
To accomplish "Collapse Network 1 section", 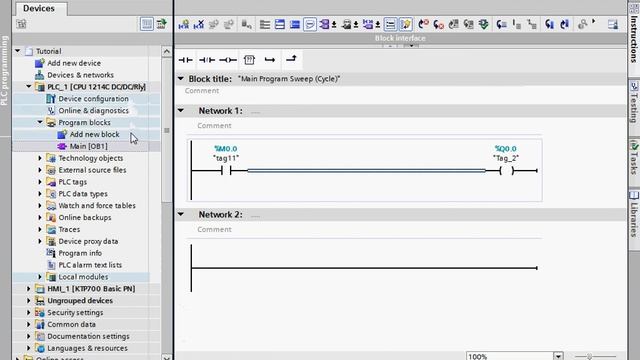I will (x=181, y=111).
